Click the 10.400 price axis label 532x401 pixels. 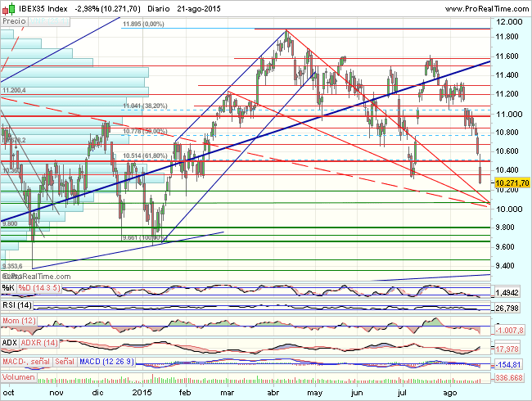(507, 169)
